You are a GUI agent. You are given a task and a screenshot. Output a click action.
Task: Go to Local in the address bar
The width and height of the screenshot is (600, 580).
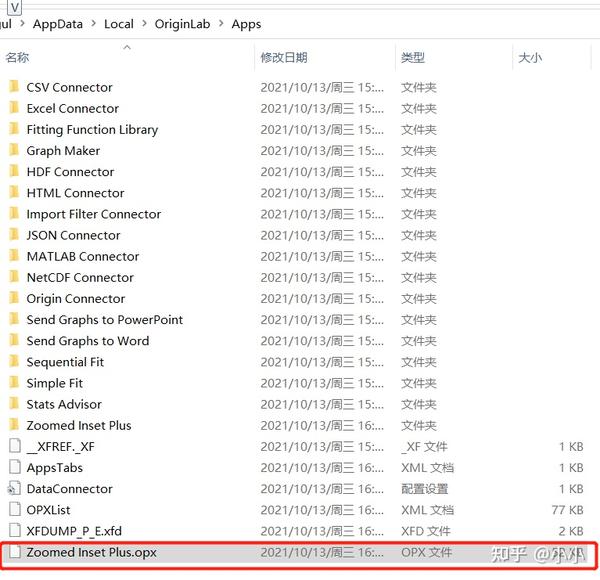click(x=119, y=24)
